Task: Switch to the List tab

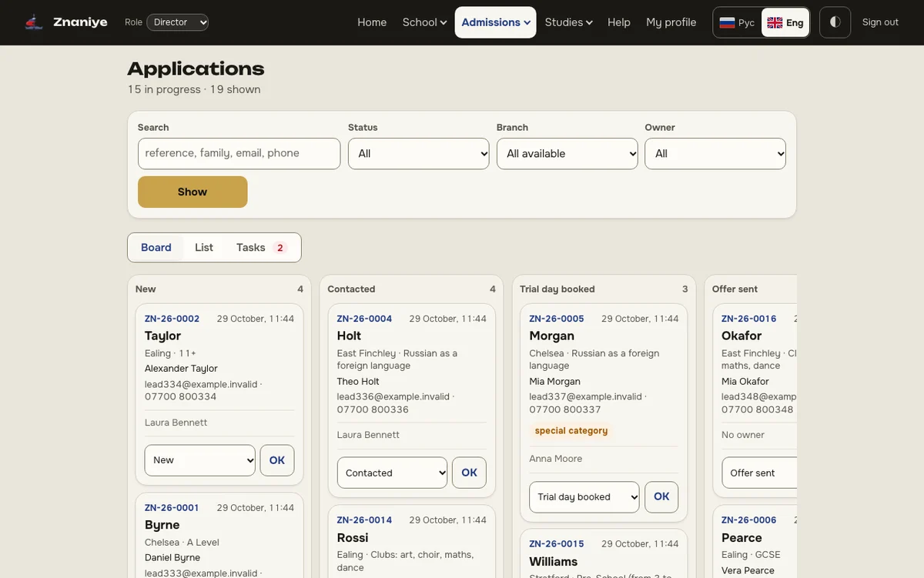Action: [204, 247]
